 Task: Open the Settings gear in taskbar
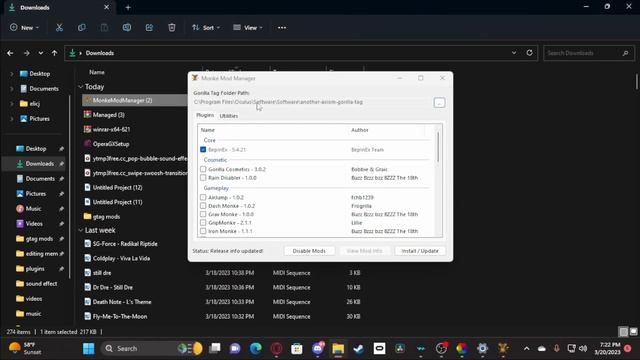click(482, 349)
